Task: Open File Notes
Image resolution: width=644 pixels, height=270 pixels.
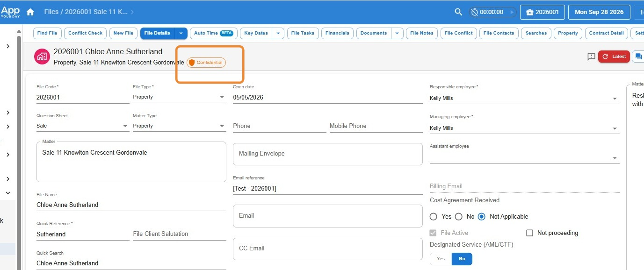Action: (422, 33)
